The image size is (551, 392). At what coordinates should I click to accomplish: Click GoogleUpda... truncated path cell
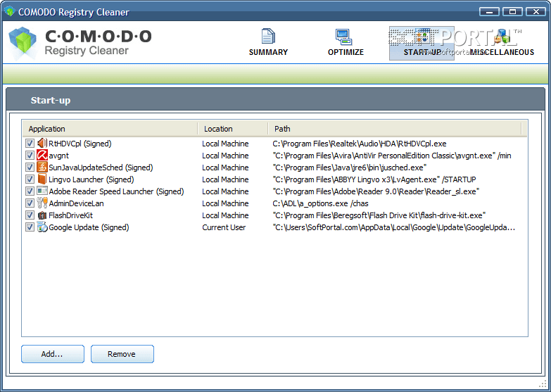394,227
